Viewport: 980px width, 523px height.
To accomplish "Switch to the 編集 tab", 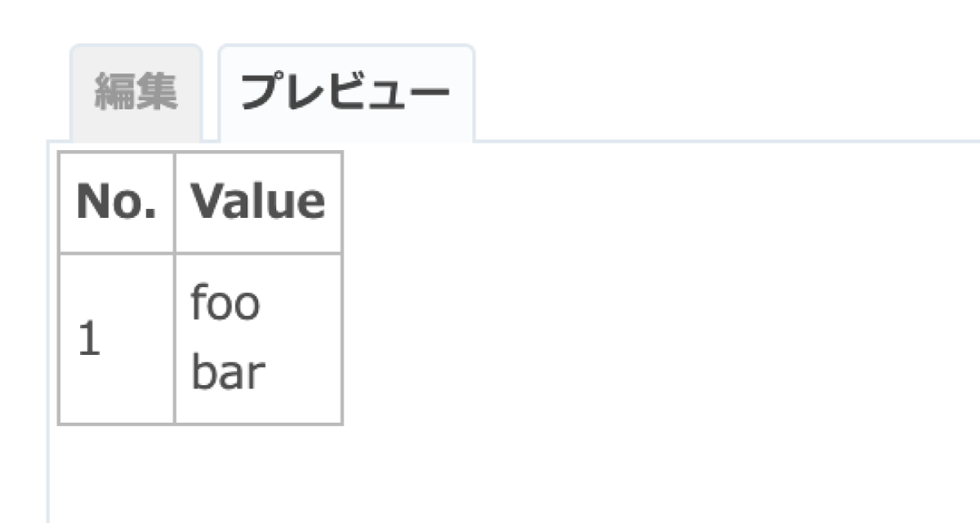I will tap(136, 92).
